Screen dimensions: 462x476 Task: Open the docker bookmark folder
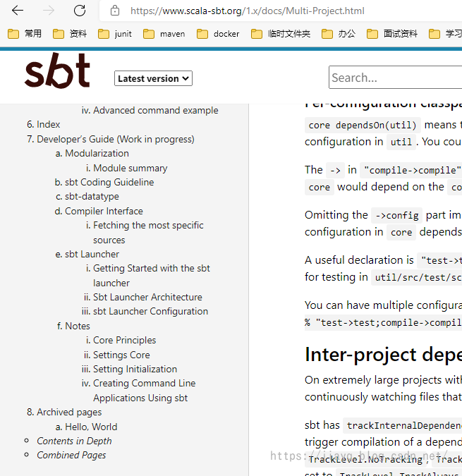pos(218,34)
